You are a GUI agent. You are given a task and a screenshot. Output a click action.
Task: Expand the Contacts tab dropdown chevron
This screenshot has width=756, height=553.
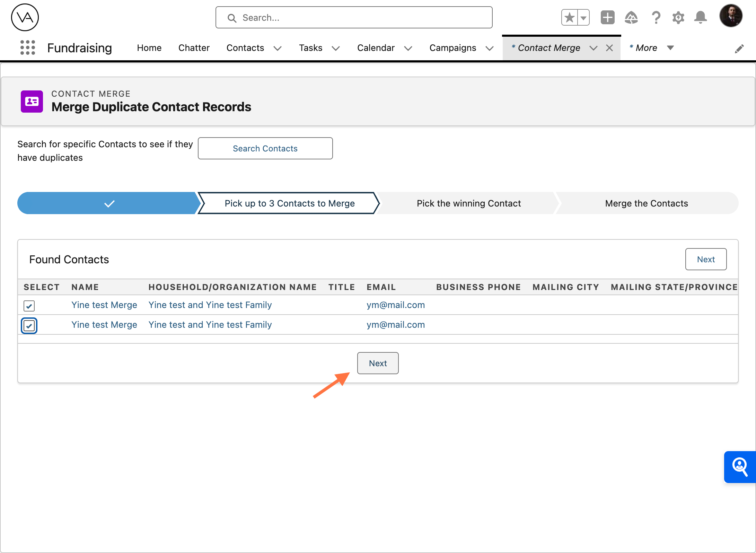point(278,48)
